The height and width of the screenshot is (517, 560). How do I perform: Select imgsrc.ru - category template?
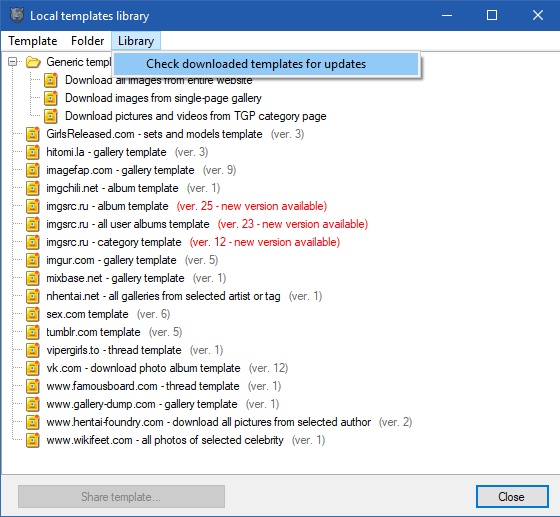[x=114, y=242]
